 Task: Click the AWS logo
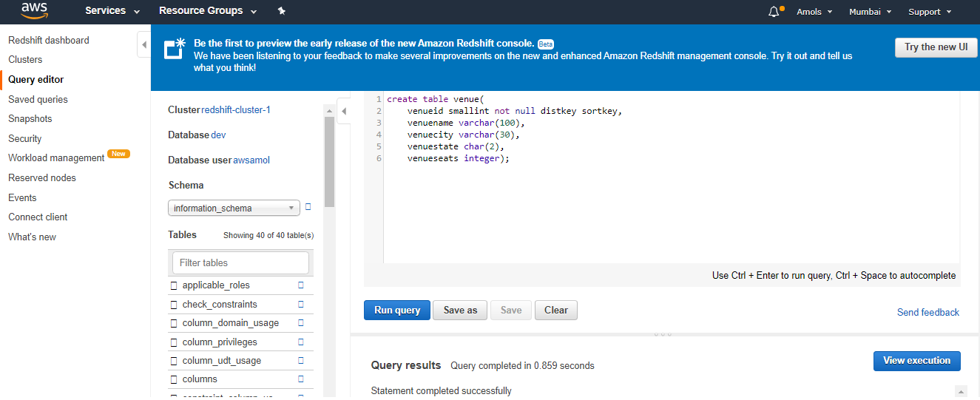pyautogui.click(x=34, y=10)
